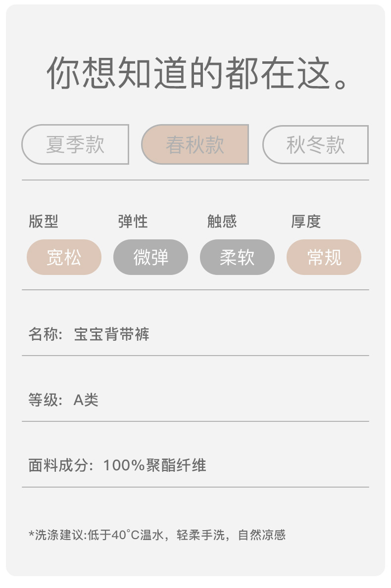
Task: Select the 常规 thickness pill
Action: click(324, 257)
